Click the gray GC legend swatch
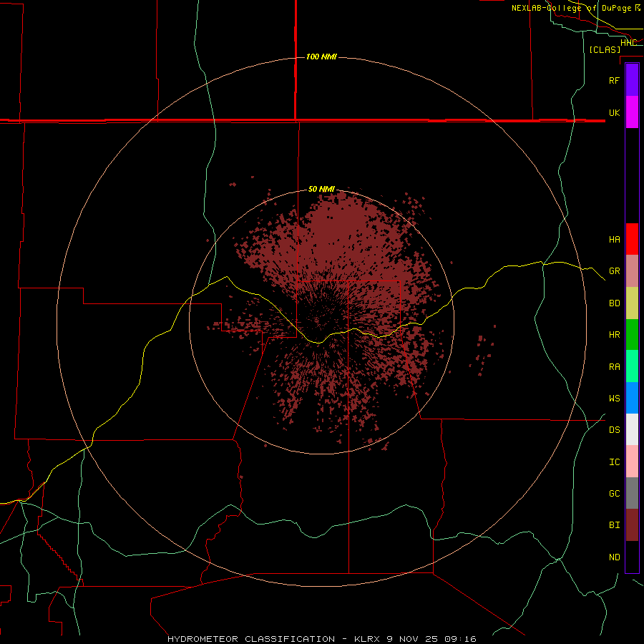The image size is (644, 644). [x=632, y=493]
